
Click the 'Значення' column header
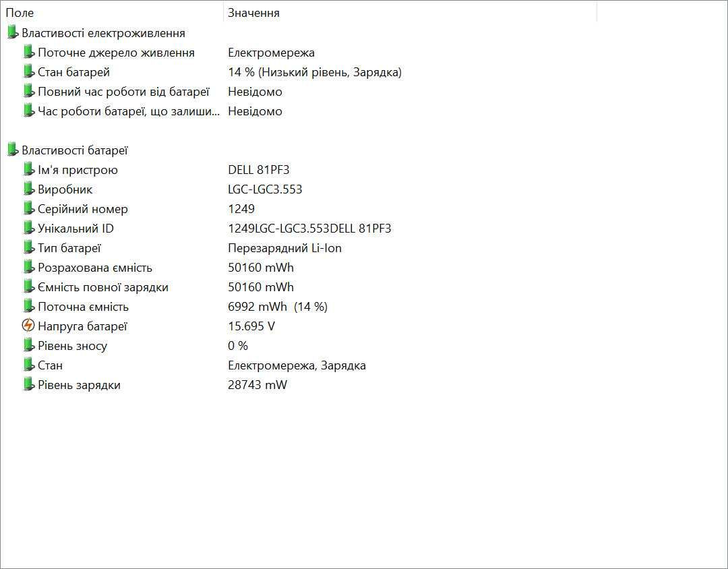410,13
